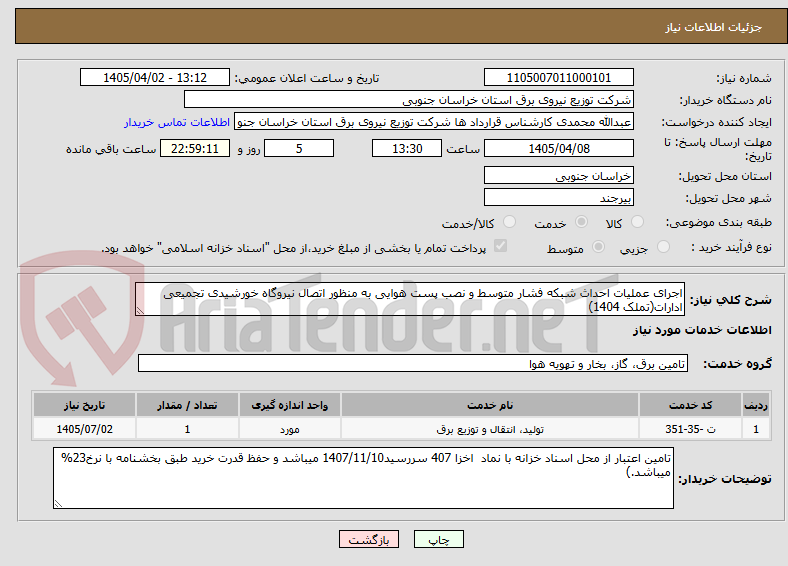788x566 pixels.
Task: Click the گروه خدمت service group field
Action: click(413, 363)
